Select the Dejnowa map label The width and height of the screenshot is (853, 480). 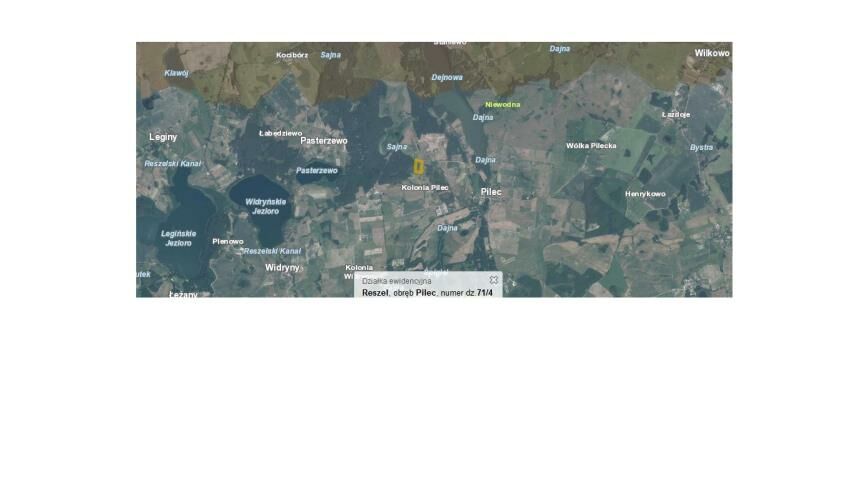coord(446,77)
